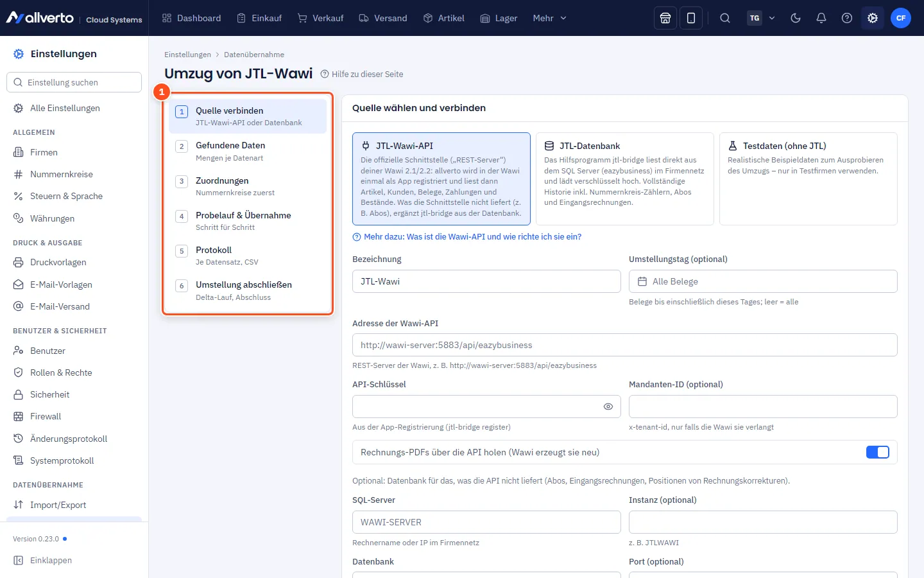Click the Mandanten-ID field
This screenshot has width=924, height=578.
click(763, 407)
